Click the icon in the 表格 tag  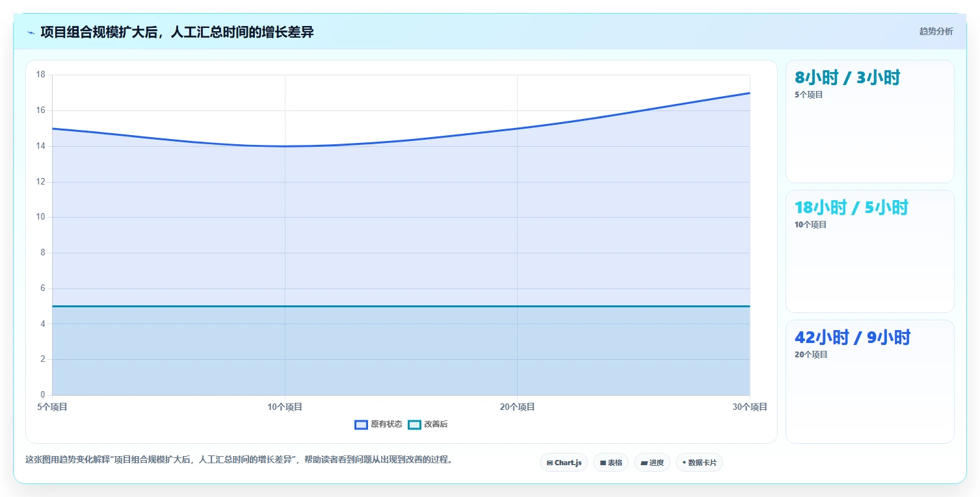603,463
